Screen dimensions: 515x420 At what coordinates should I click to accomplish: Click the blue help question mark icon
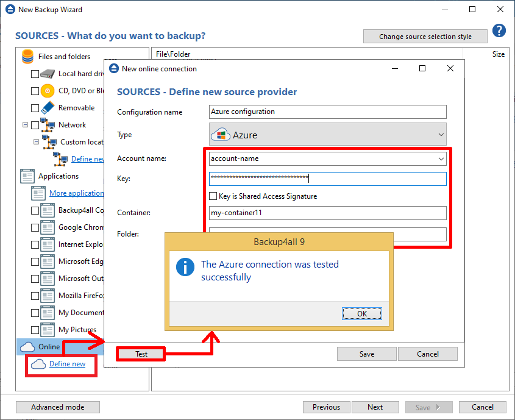(499, 30)
